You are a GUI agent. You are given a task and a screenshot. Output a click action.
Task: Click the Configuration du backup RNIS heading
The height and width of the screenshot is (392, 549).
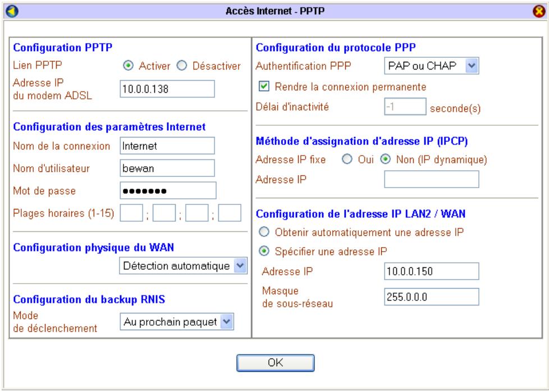pos(89,299)
